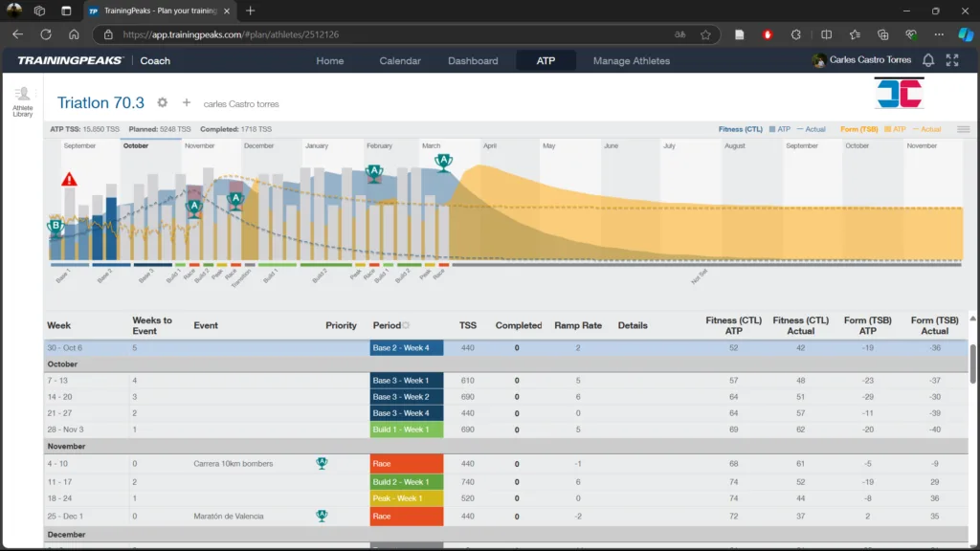Click priority trophy for Carrera 10km bombers

(x=322, y=463)
